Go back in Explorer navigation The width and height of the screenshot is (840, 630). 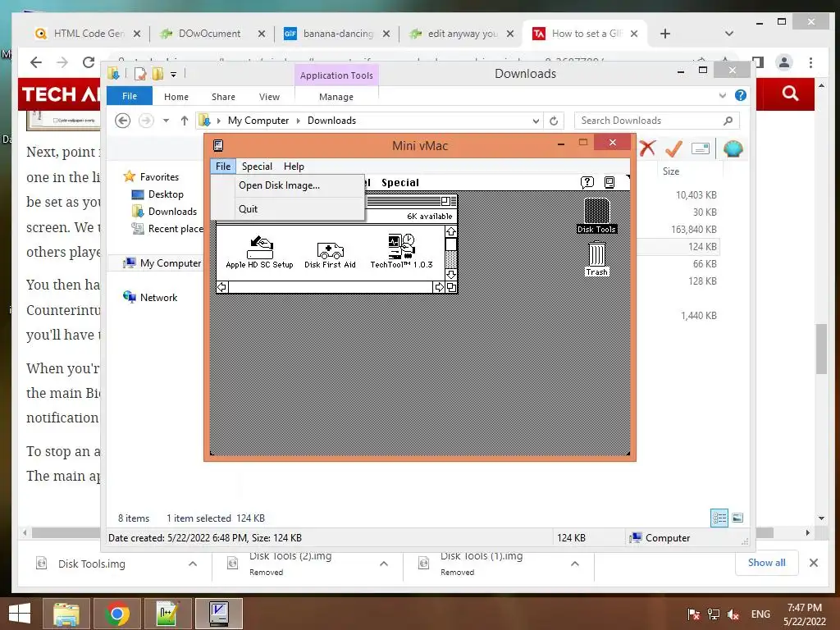[x=123, y=121]
